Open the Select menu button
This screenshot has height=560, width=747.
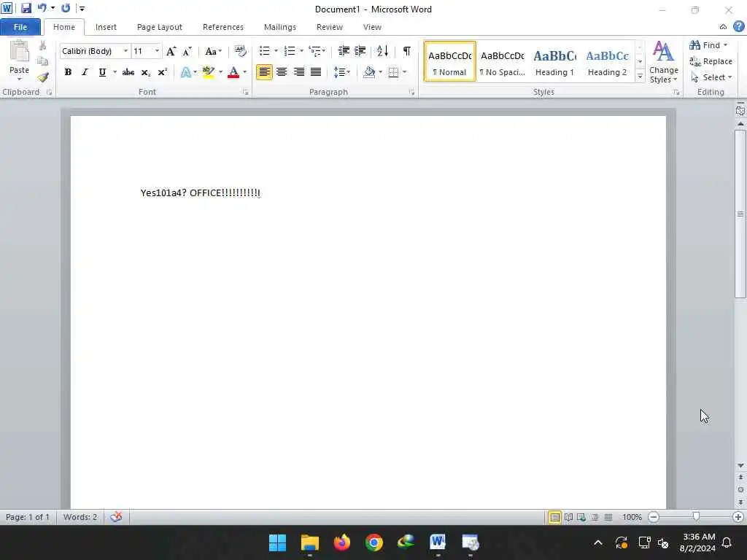[x=711, y=77]
